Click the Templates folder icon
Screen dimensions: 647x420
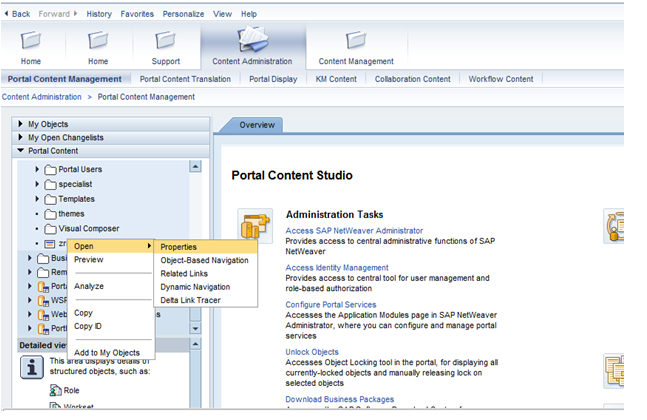50,199
